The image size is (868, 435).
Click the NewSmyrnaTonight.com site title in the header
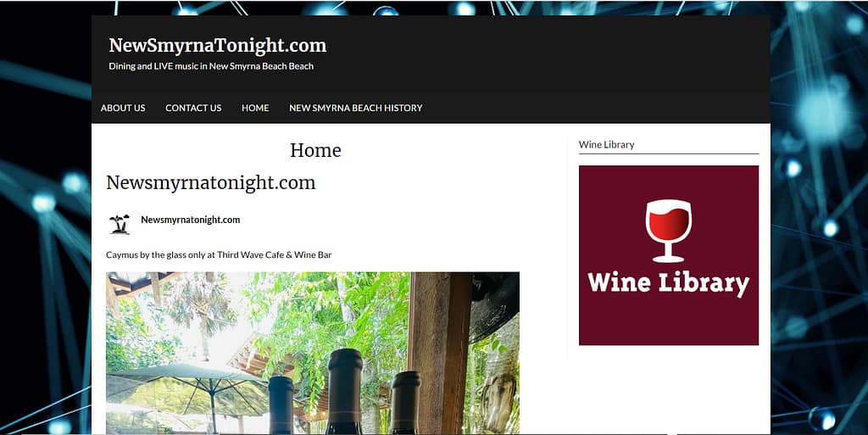point(218,46)
